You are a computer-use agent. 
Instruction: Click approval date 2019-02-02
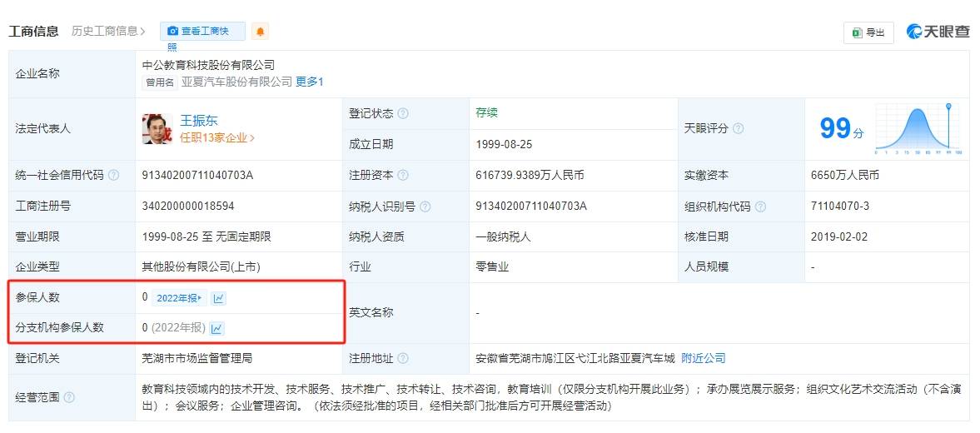tap(839, 236)
